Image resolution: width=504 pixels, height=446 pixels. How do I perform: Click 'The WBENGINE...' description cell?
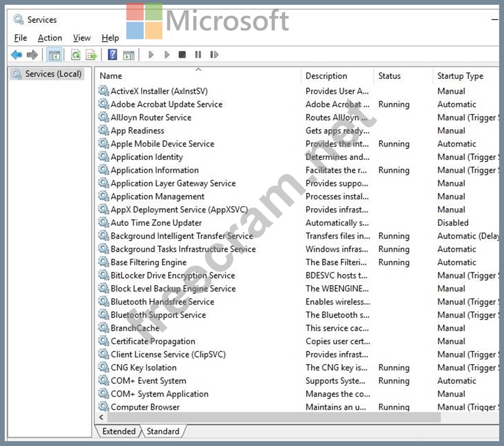(x=337, y=289)
